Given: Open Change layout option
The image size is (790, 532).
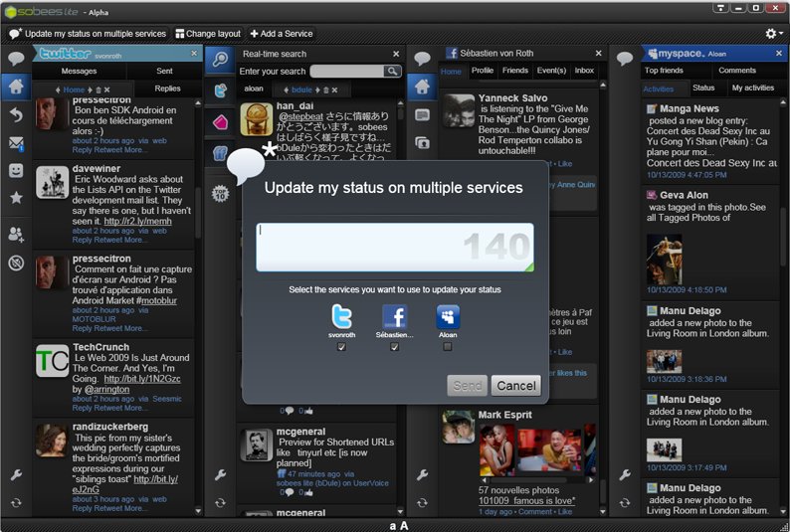Looking at the screenshot, I should [x=208, y=34].
